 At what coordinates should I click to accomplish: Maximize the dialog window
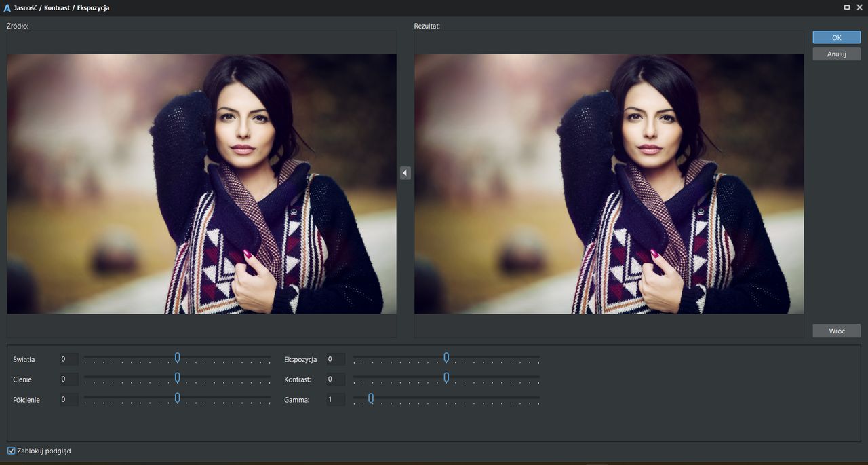click(847, 7)
